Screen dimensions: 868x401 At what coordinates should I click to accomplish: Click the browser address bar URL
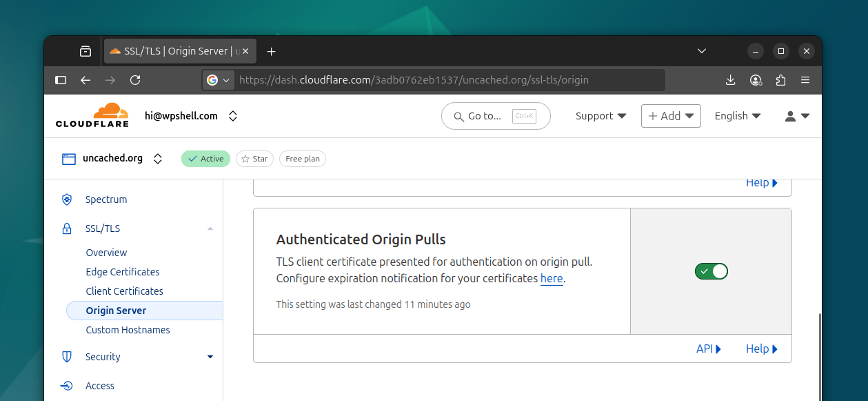pyautogui.click(x=414, y=80)
